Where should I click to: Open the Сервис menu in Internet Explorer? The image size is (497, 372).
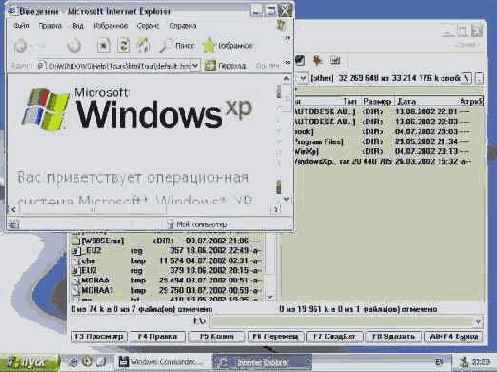pyautogui.click(x=148, y=26)
